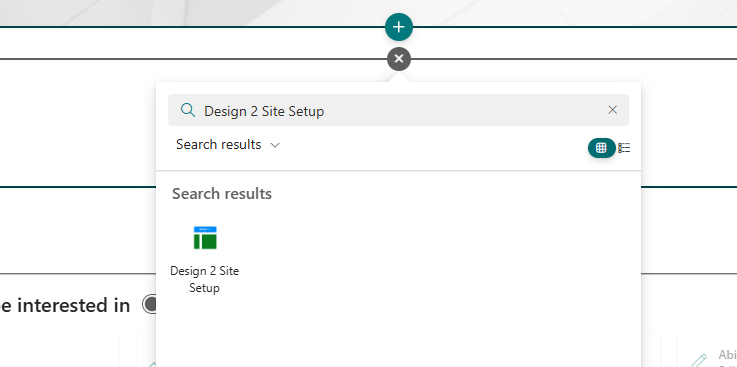Switch to grid view of web parts
Viewport: 737px width, 367px height.
pos(601,148)
